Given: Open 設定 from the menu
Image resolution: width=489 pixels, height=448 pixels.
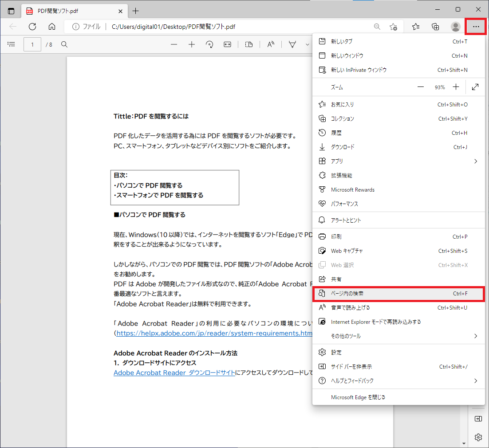Looking at the screenshot, I should pyautogui.click(x=398, y=352).
